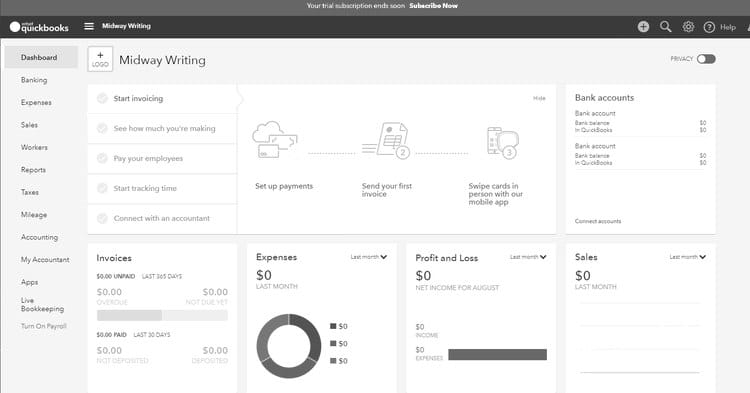Click Hide link in setup panel

pyautogui.click(x=539, y=98)
